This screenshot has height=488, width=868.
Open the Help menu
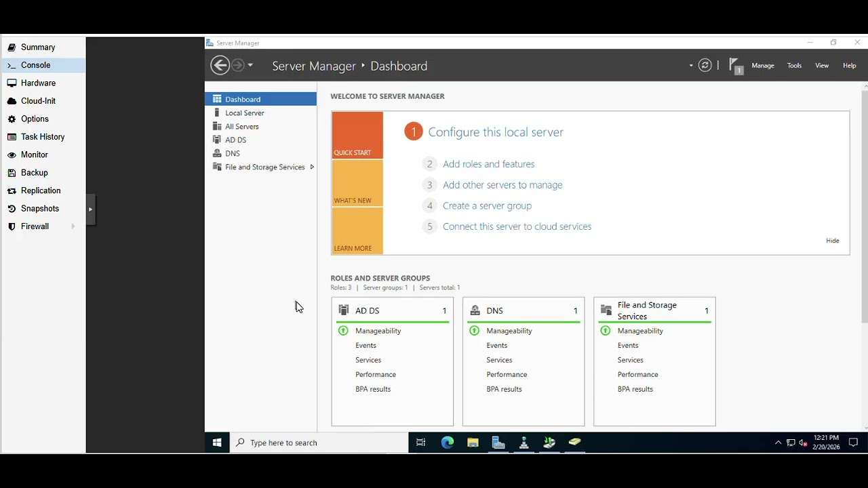pos(849,66)
